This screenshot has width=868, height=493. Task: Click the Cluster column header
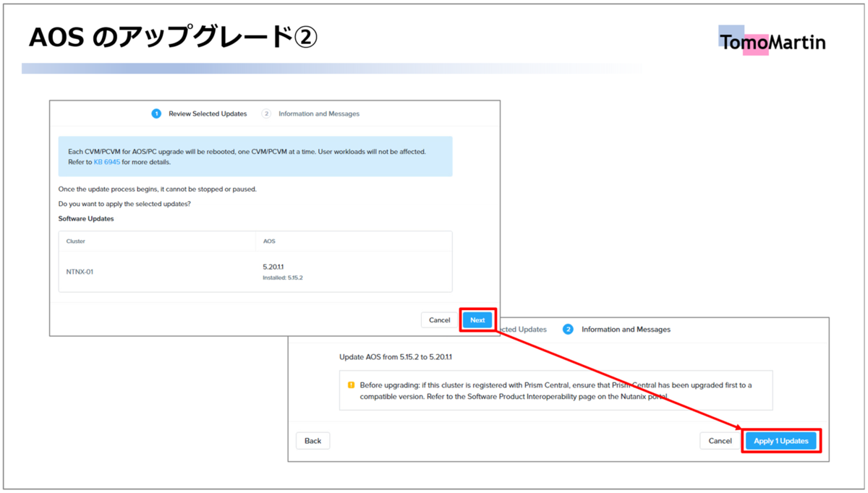76,241
